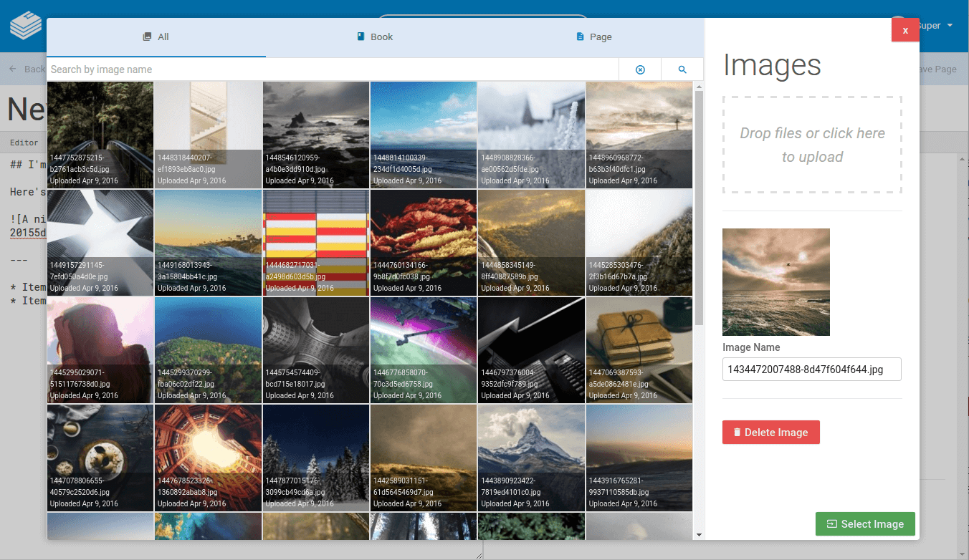
Task: Click the BookStack logo in the header
Action: pyautogui.click(x=26, y=26)
